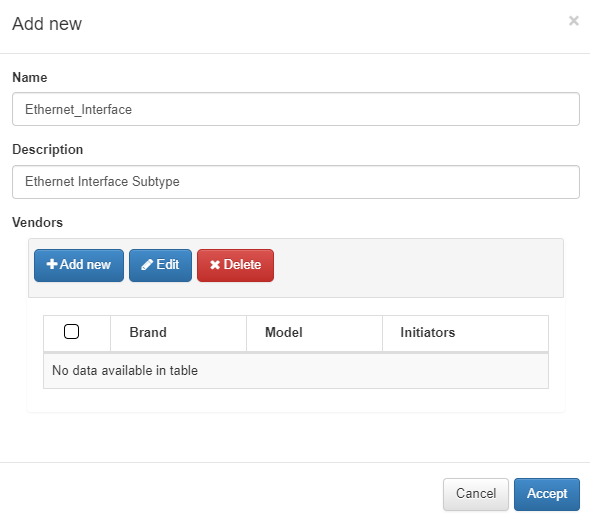Edit the selected vendor
590x522 pixels.
pos(160,265)
